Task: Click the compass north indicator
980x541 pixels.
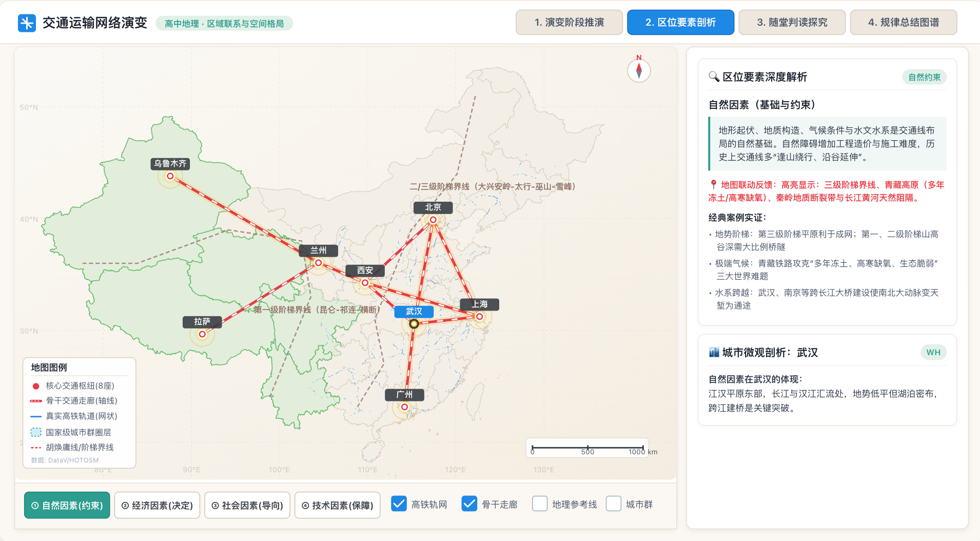Action: (x=639, y=70)
